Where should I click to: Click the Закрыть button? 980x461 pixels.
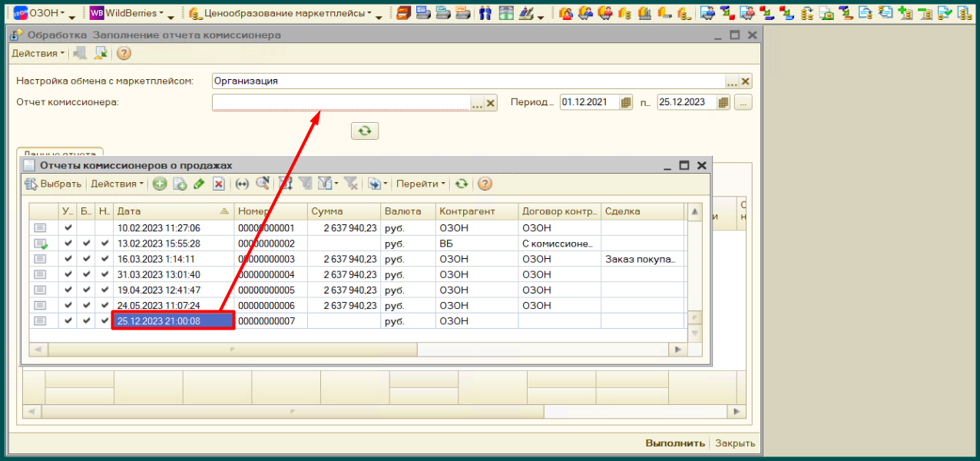coord(735,443)
